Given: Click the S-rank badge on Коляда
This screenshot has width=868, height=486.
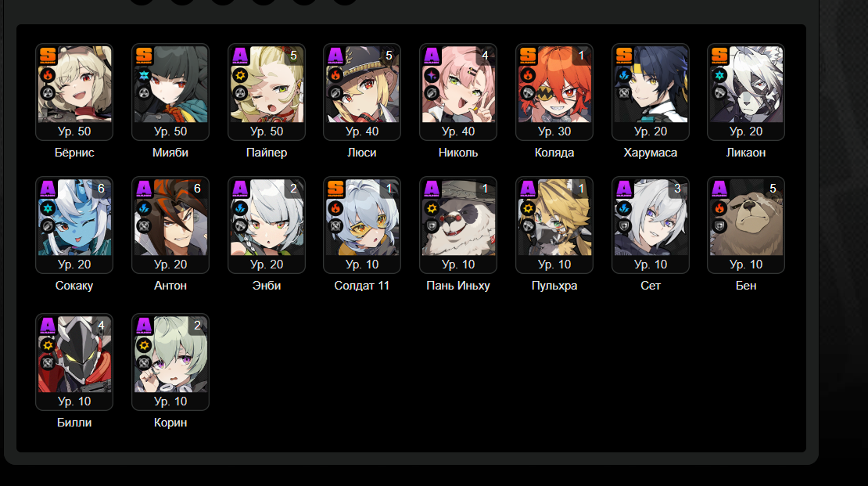Looking at the screenshot, I should pos(528,56).
